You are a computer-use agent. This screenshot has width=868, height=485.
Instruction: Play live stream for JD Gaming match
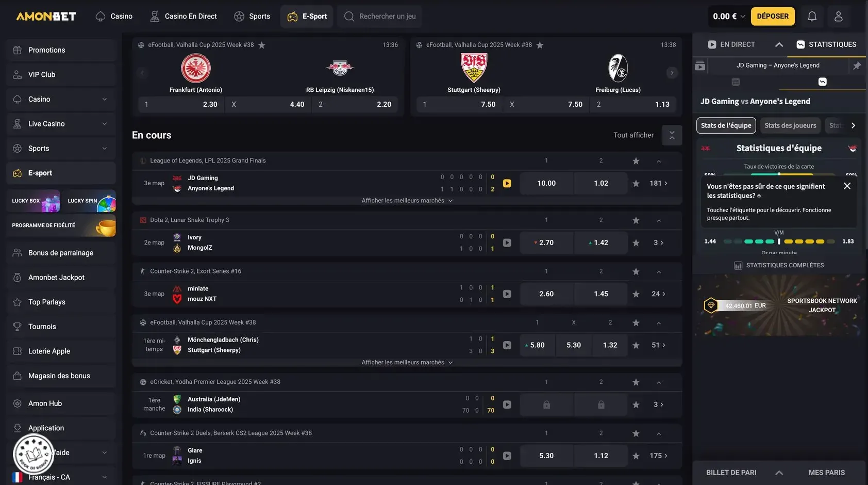pos(507,183)
